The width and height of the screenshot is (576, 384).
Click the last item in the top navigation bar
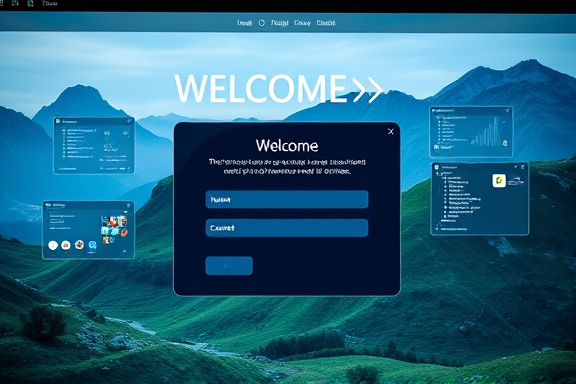(x=326, y=23)
